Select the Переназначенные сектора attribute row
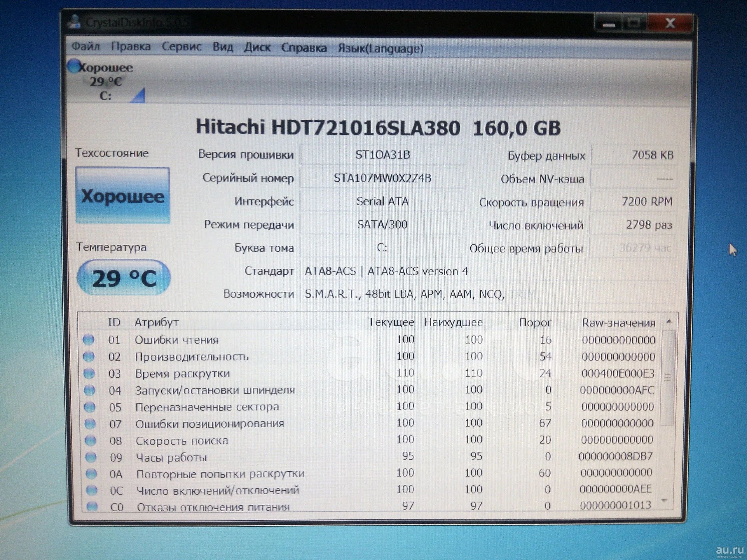 click(370, 407)
